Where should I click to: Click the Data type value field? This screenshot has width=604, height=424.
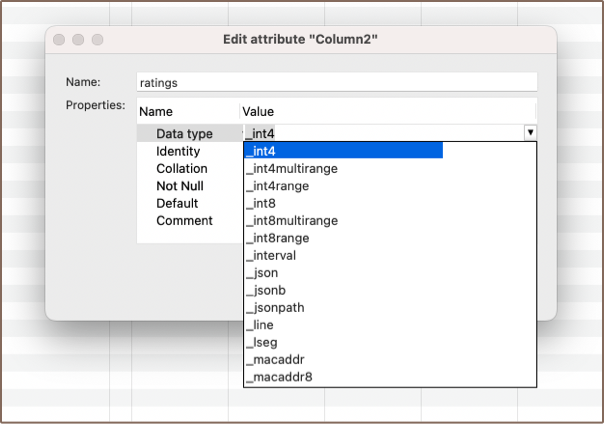click(380, 133)
